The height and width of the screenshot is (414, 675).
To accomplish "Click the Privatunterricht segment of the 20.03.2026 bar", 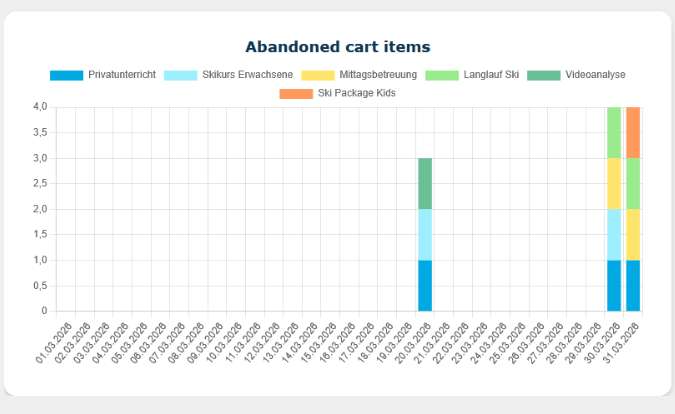I will [425, 285].
